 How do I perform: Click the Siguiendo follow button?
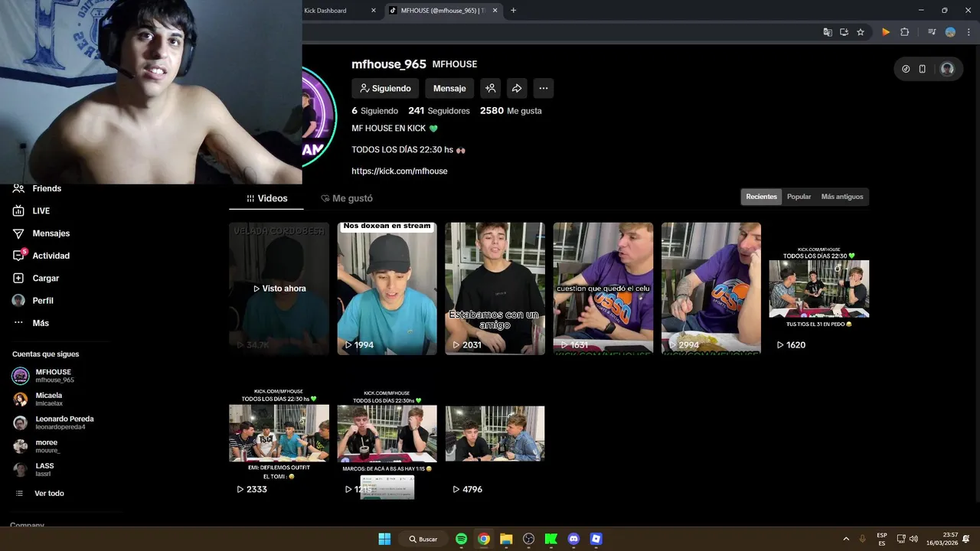coord(385,88)
